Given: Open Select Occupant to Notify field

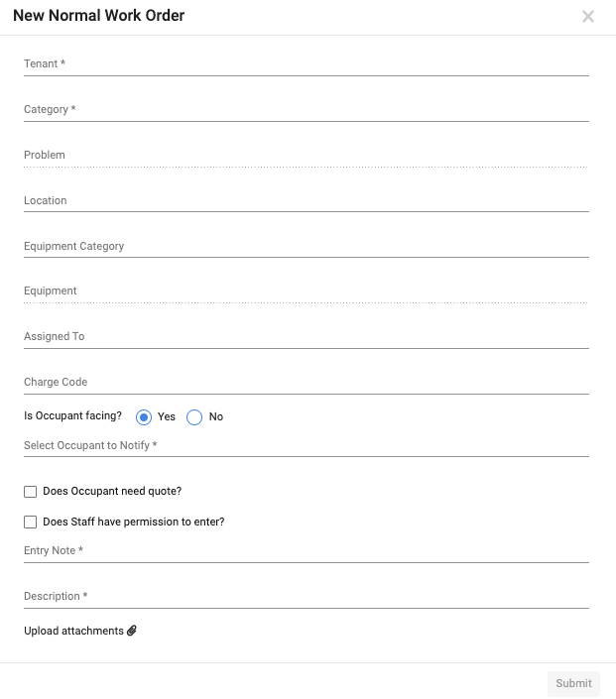Looking at the screenshot, I should [307, 445].
